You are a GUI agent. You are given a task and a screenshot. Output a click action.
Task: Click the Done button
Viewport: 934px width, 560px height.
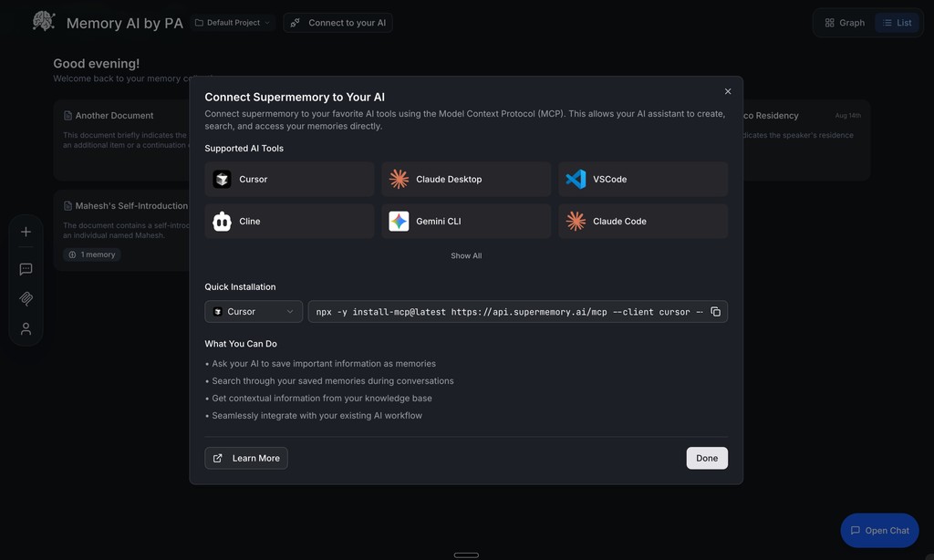(x=706, y=457)
